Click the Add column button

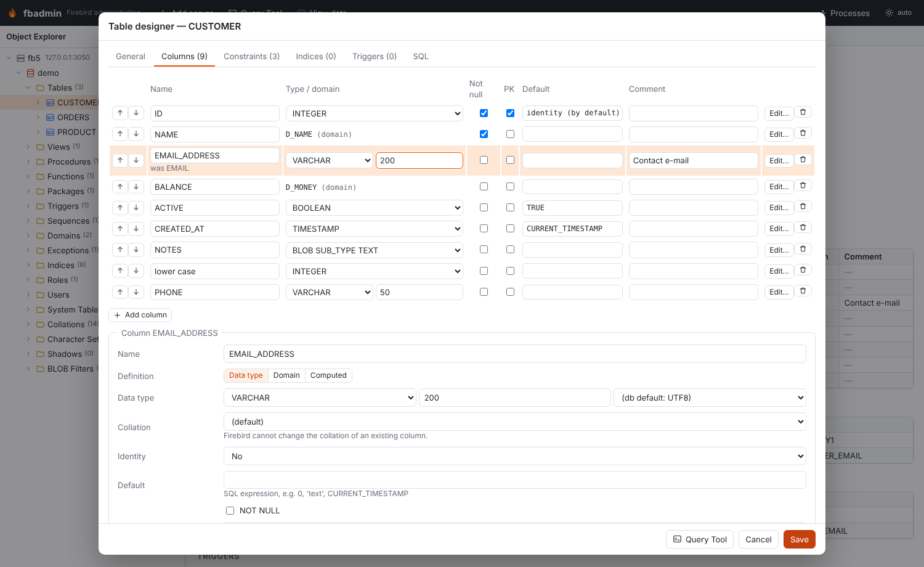(140, 315)
